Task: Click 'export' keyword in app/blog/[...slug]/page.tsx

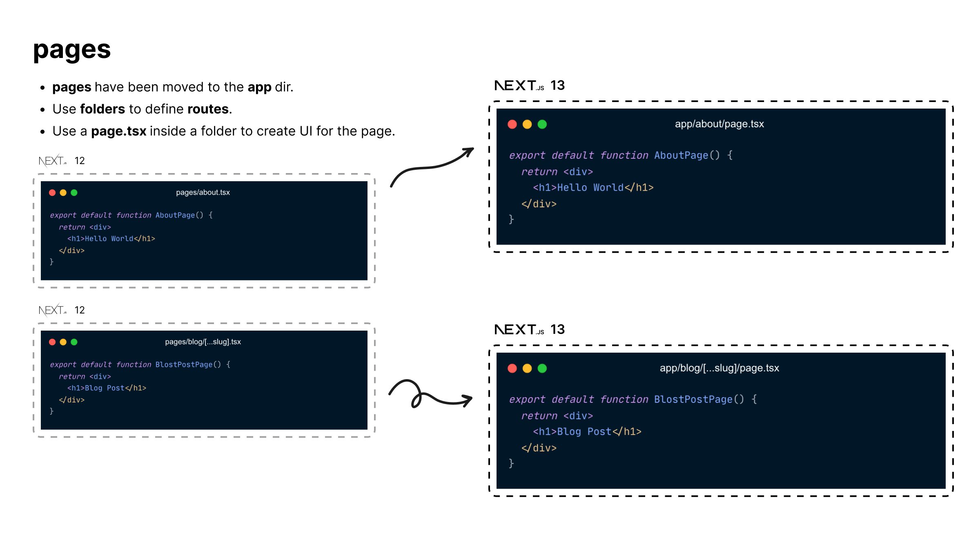Action: pos(527,400)
